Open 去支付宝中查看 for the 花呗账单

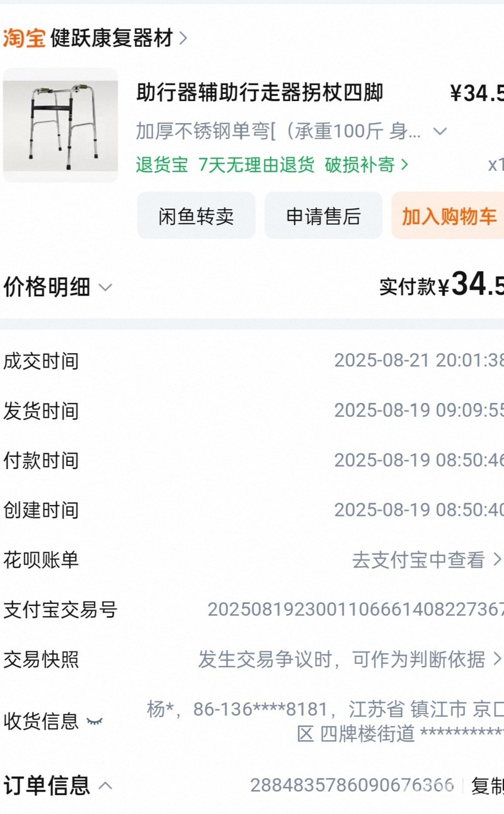[418, 560]
